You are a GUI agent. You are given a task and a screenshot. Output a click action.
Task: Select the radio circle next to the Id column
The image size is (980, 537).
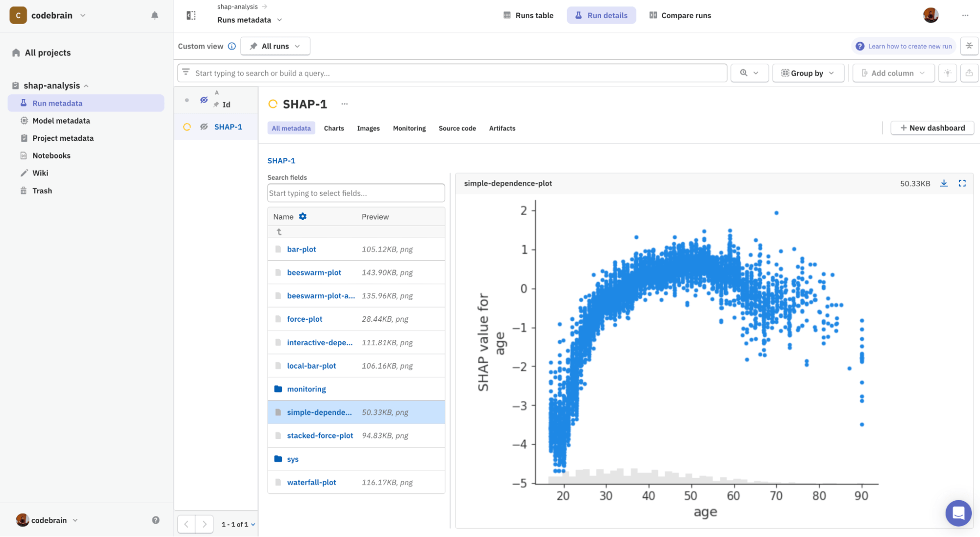[x=187, y=100]
